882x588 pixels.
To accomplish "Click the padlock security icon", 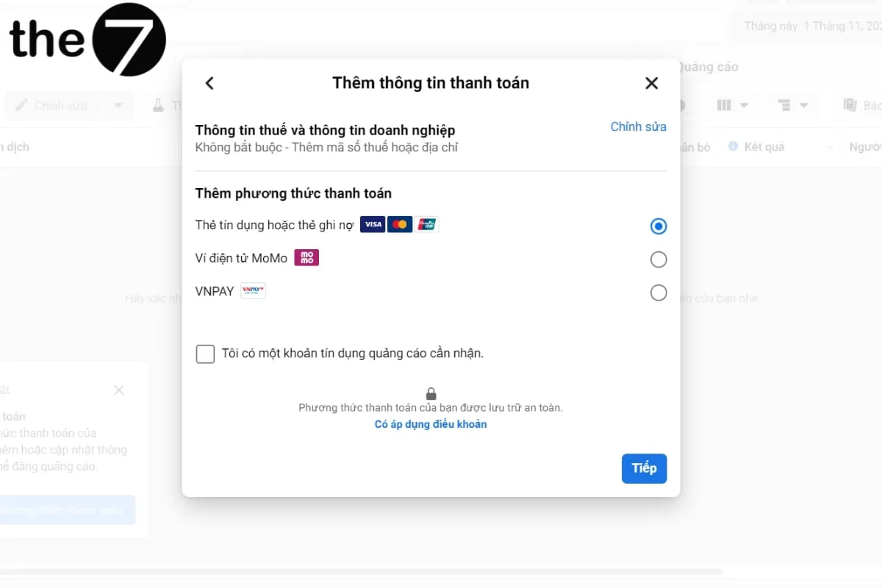I will (x=431, y=394).
